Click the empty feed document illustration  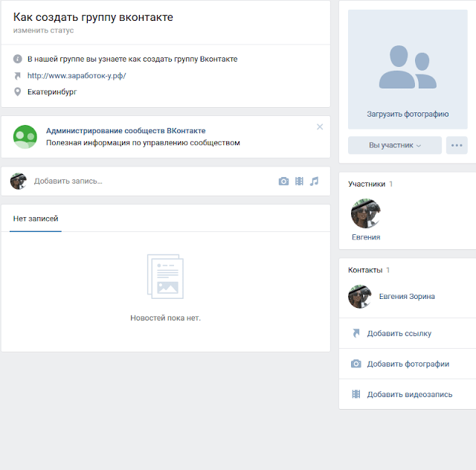click(165, 277)
